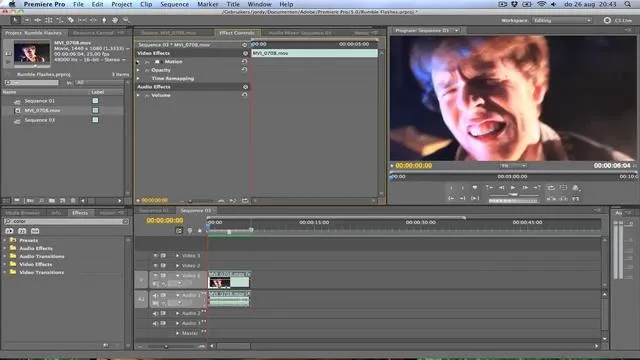Toggle sync lock on Audio 2
640x360 pixels.
163,313
